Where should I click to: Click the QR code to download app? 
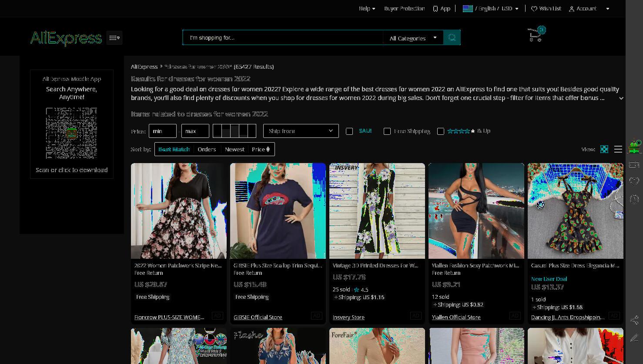(x=71, y=133)
